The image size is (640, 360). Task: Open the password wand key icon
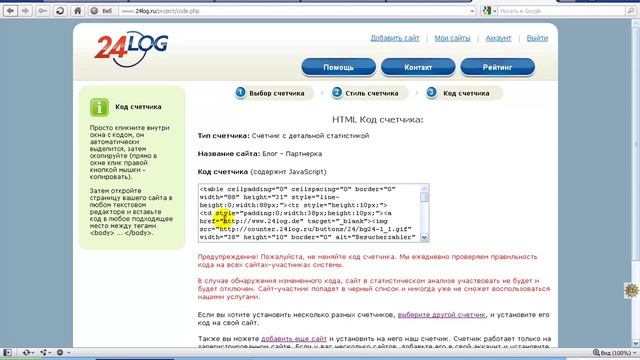point(42,11)
